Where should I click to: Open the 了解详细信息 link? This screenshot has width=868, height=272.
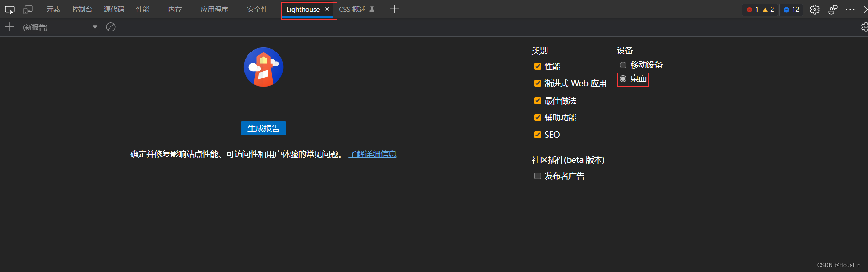click(372, 154)
